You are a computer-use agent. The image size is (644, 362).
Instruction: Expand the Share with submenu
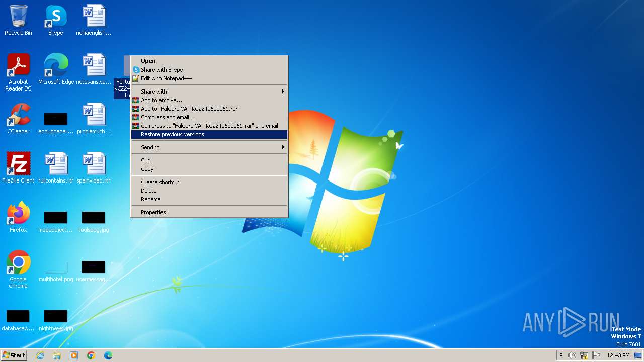[209, 92]
